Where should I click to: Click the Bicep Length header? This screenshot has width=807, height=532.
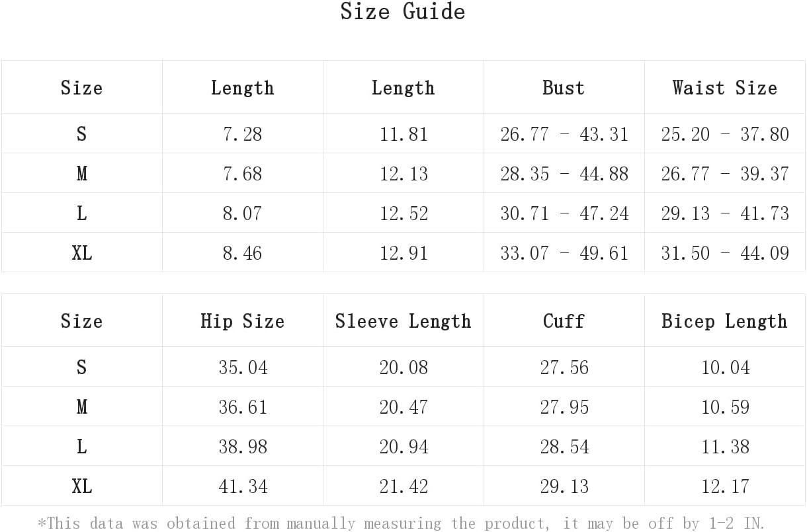[724, 321]
